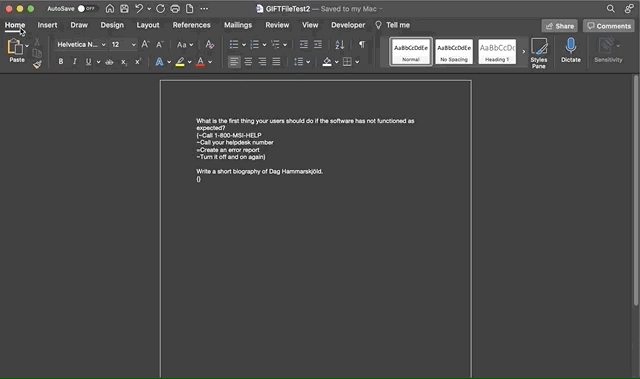
Task: Apply subscript formatting
Action: [x=124, y=62]
